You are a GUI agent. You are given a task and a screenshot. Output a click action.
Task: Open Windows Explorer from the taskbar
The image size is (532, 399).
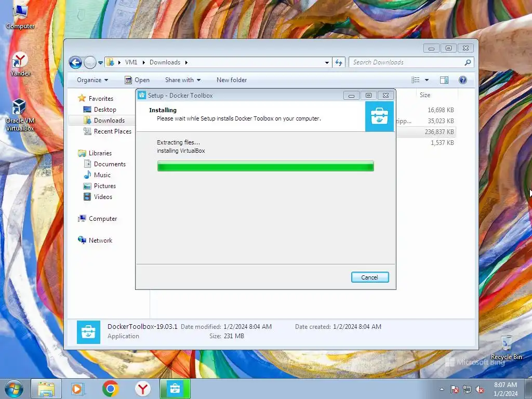(x=46, y=389)
